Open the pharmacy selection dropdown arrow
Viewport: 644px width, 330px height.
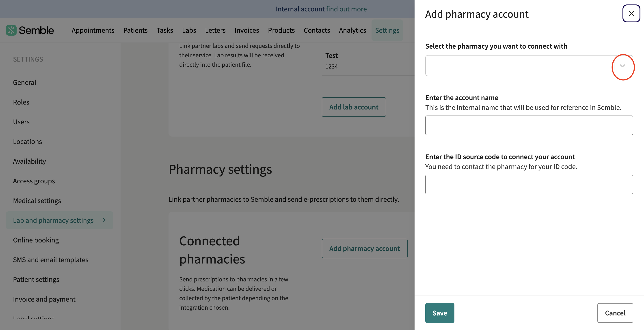[x=622, y=66]
